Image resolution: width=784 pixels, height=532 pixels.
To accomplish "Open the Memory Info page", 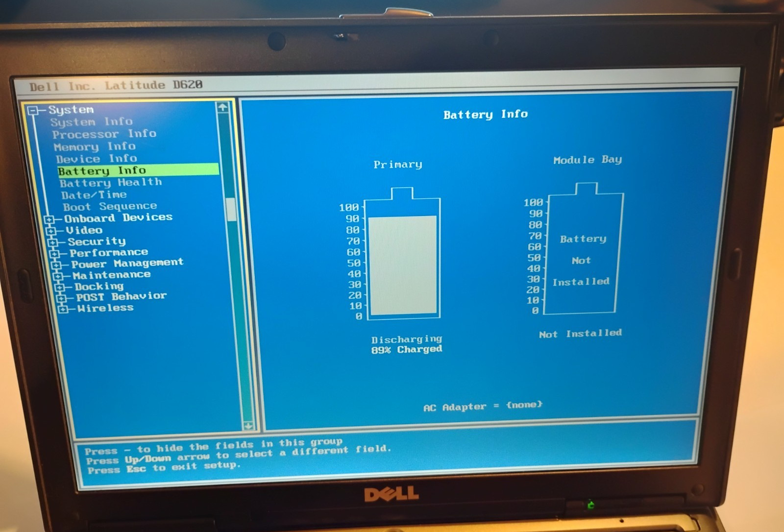I will [95, 146].
